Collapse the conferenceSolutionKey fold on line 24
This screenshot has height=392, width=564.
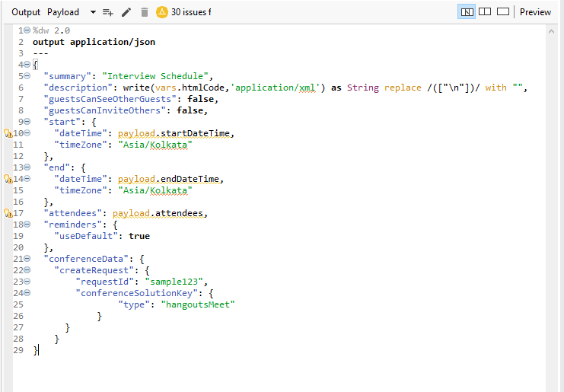(27, 293)
